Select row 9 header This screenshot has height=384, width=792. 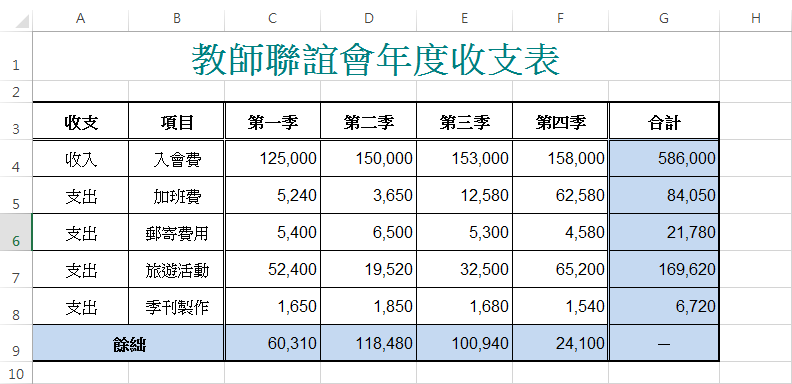(x=16, y=343)
